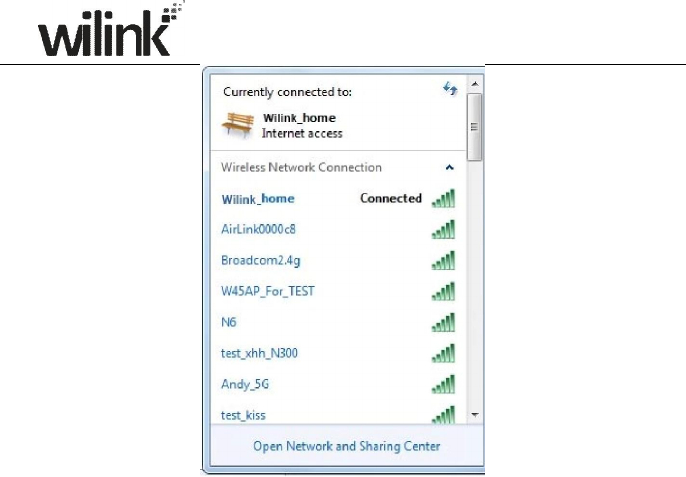Click the scrollbar up arrow
Image resolution: width=686 pixels, height=477 pixels.
click(x=475, y=84)
